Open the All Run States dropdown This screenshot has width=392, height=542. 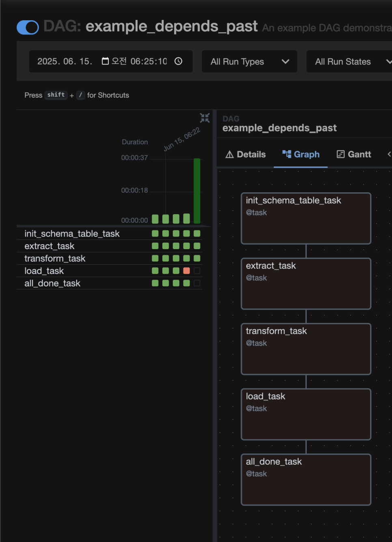[x=349, y=62]
